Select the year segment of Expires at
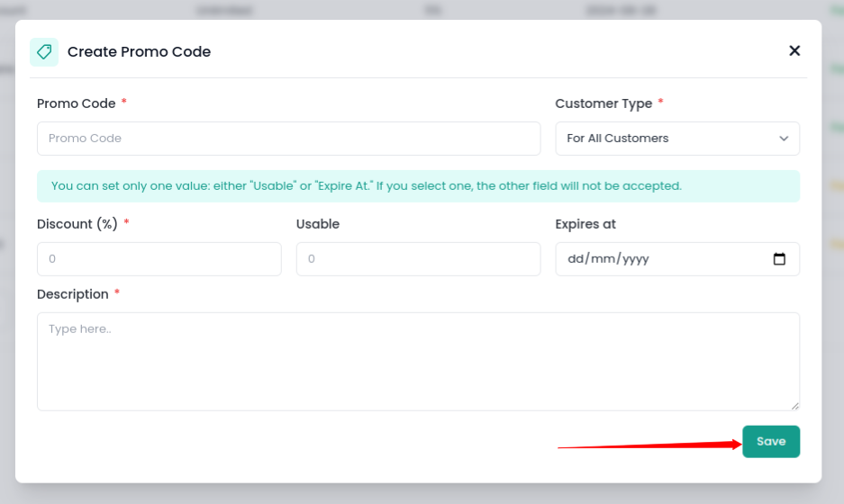Image resolution: width=844 pixels, height=504 pixels. 633,259
